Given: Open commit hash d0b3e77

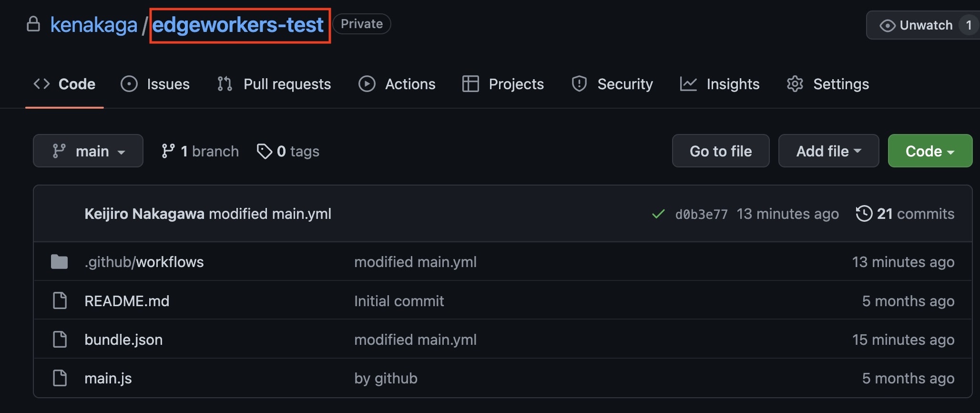Looking at the screenshot, I should coord(701,214).
